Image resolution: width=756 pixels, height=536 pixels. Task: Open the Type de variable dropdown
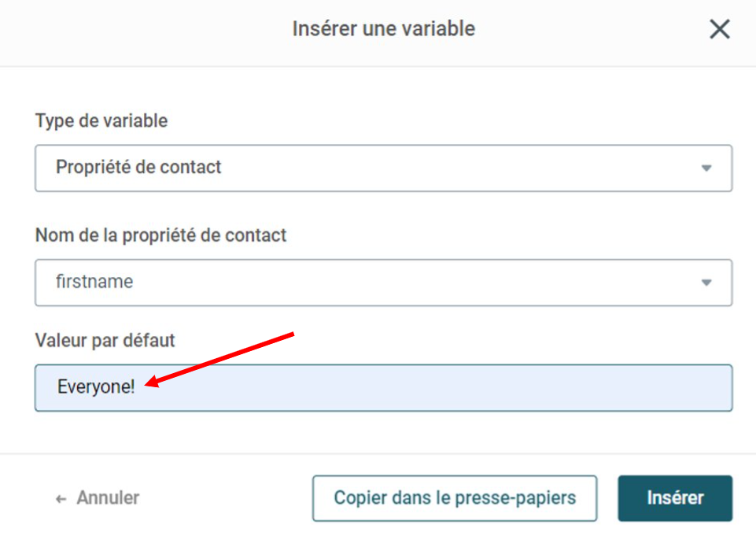click(383, 168)
